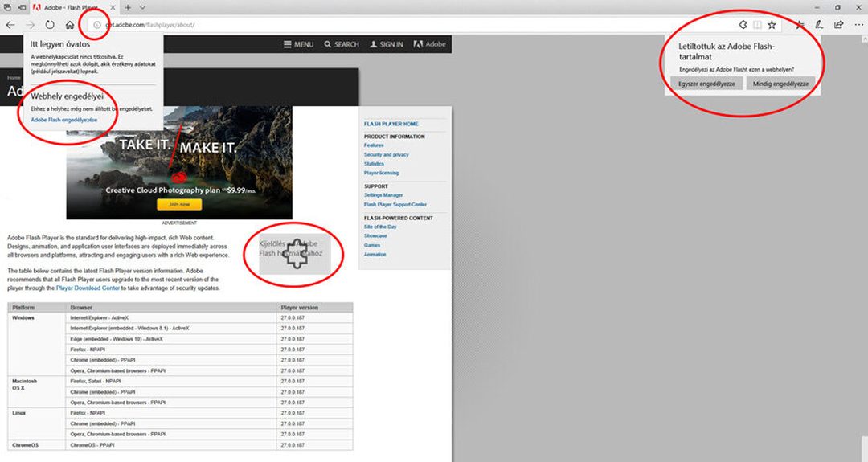Select Edge (embedded - Windows 10) - ActiveX cell
This screenshot has height=462, width=868.
pyautogui.click(x=171, y=339)
